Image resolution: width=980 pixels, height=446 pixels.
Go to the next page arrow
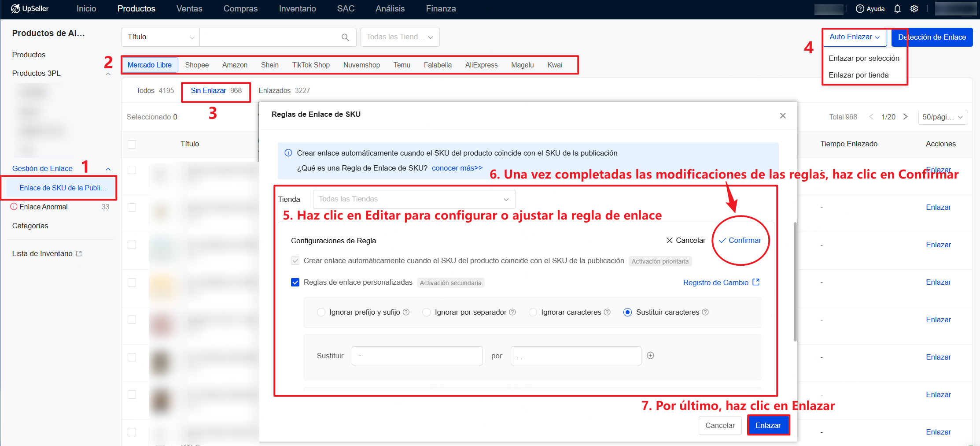point(905,116)
